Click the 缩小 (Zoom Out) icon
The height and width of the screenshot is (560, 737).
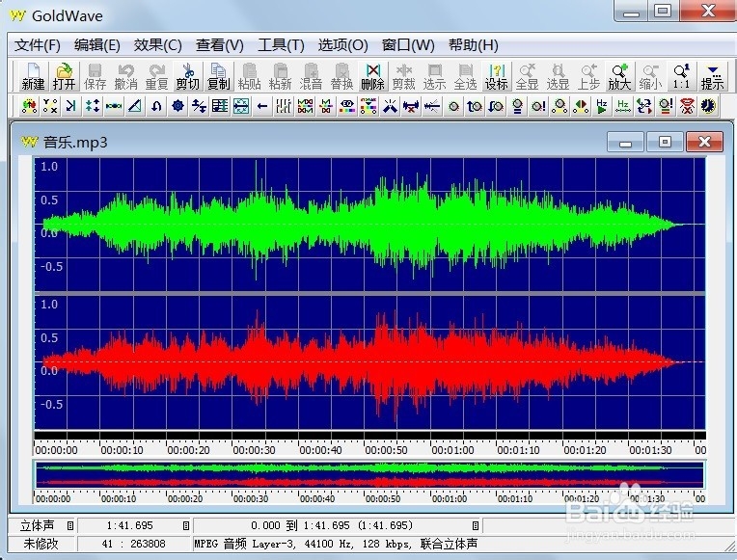tap(650, 76)
